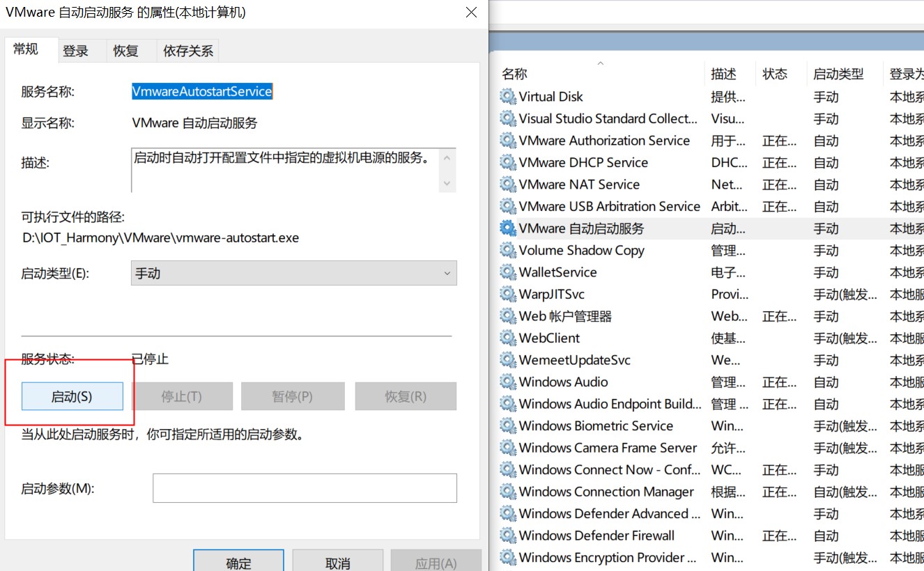This screenshot has width=924, height=571.
Task: Click the Web 帐户管理器 gear icon
Action: (x=508, y=316)
